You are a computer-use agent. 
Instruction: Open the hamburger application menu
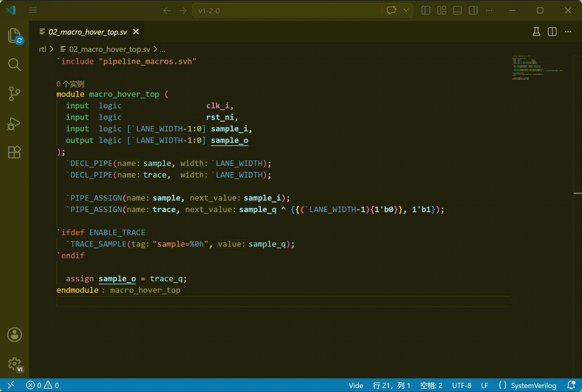click(x=33, y=10)
